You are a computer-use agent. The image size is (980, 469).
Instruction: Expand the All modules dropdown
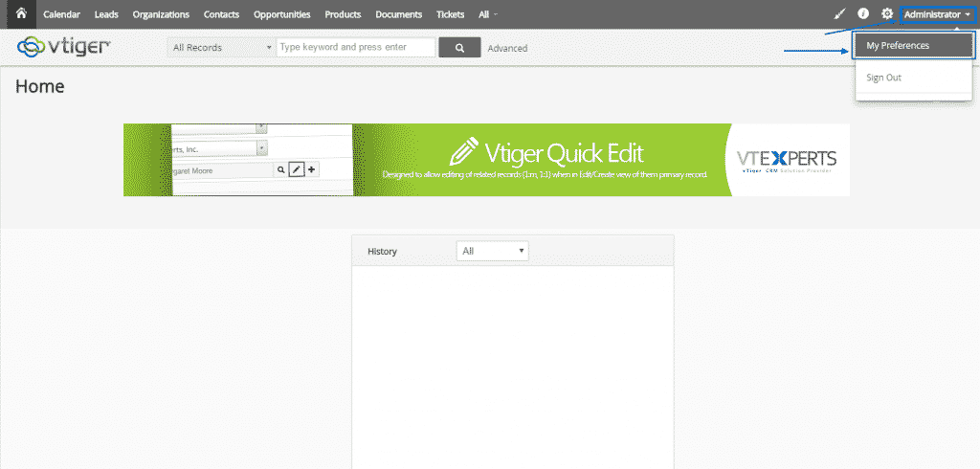pos(487,14)
